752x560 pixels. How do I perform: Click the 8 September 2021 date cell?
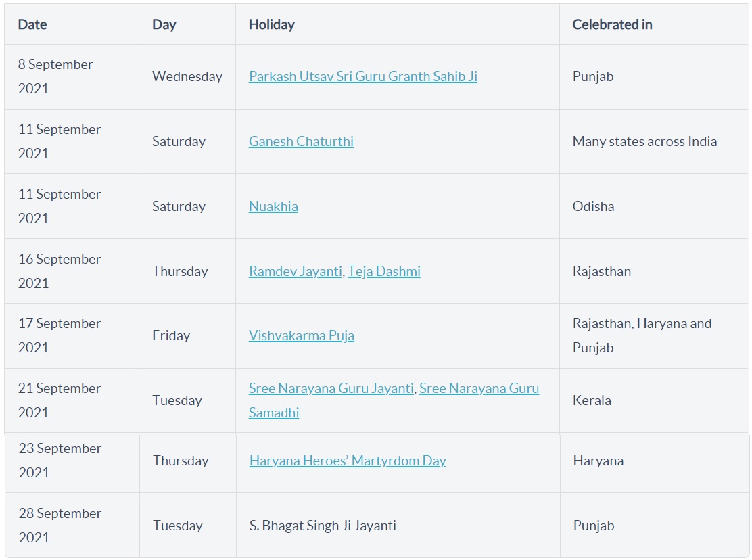point(55,76)
